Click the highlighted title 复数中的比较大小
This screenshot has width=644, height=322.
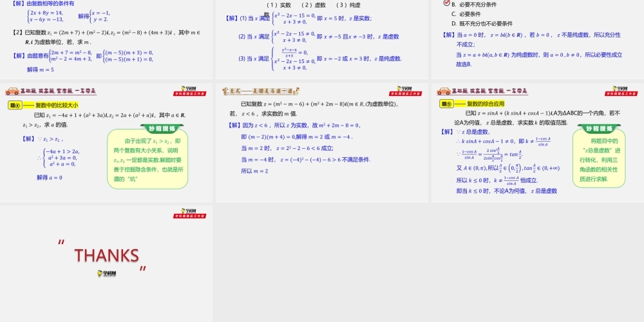(57, 105)
